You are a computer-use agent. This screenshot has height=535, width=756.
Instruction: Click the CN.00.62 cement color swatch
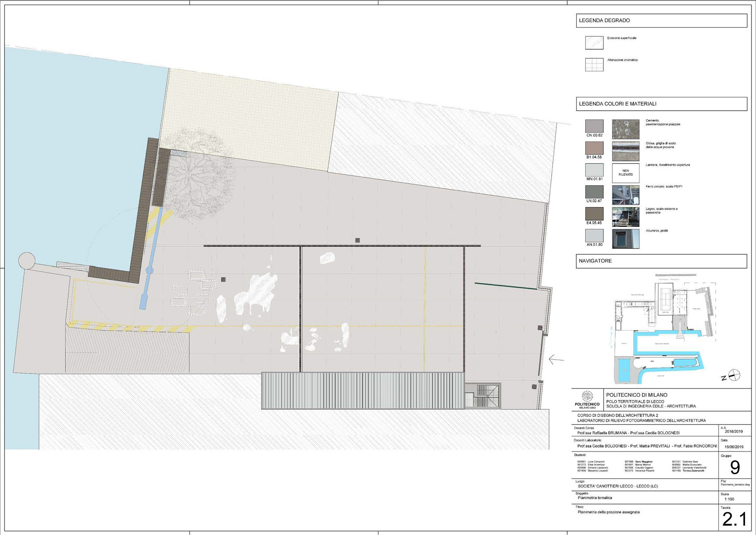click(594, 126)
